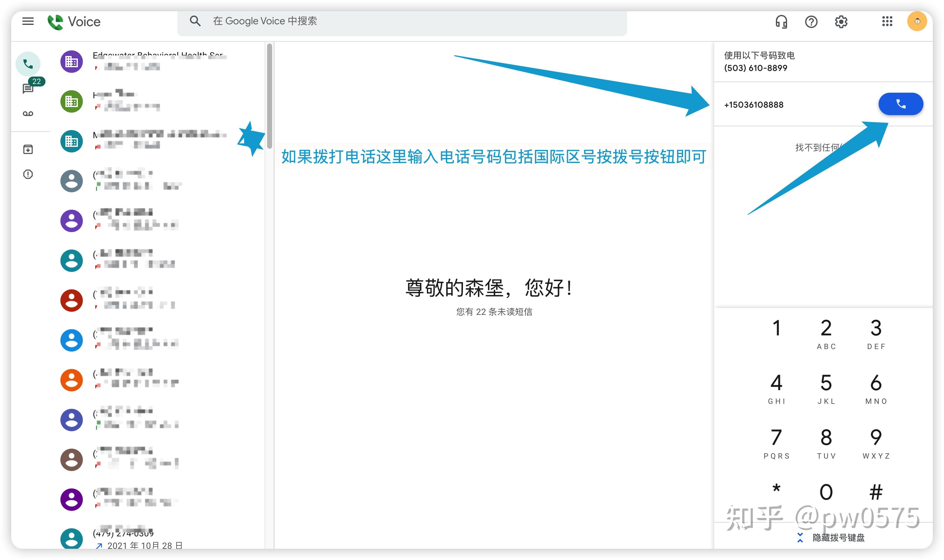This screenshot has width=944, height=560.
Task: Open your Google account avatar
Action: tap(917, 21)
